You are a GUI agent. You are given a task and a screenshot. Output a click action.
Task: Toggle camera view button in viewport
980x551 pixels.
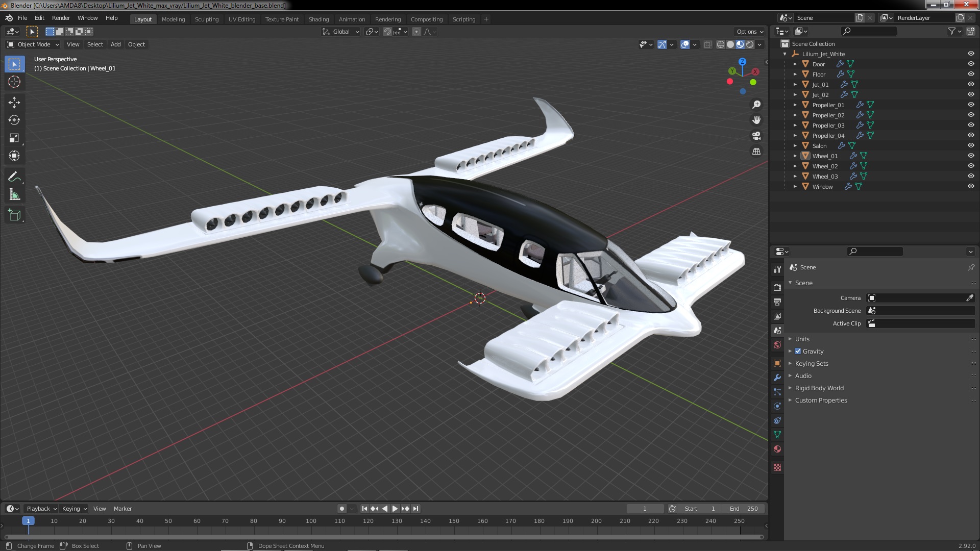(756, 136)
